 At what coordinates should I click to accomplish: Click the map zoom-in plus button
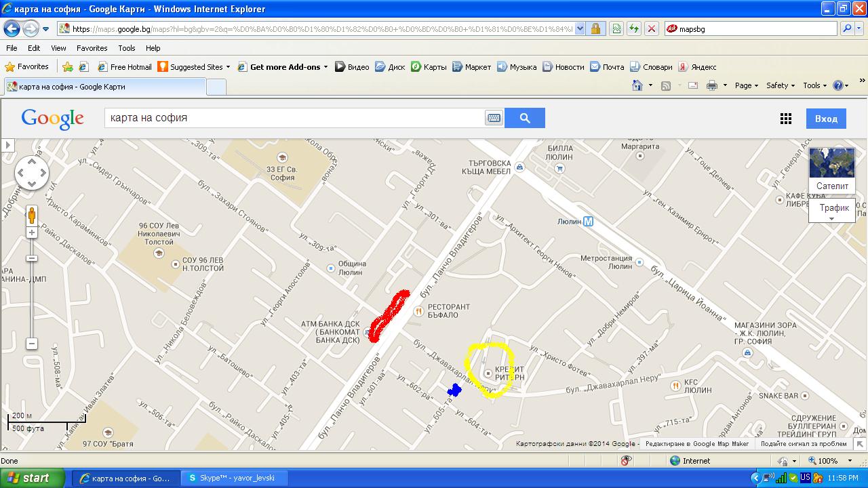tap(31, 233)
